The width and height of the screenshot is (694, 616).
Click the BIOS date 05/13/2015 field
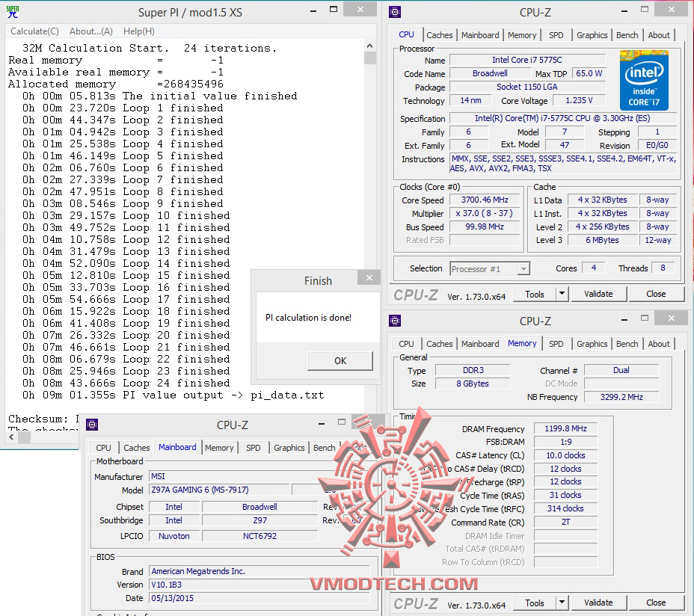point(260,598)
